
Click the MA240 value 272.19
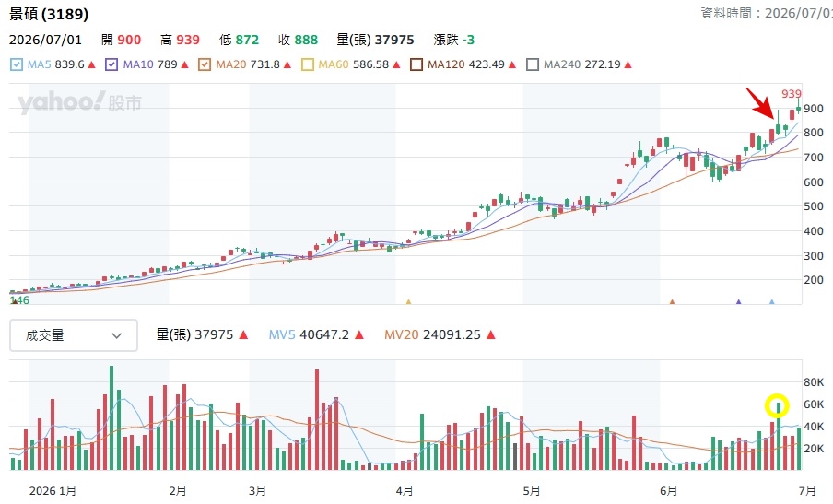coord(603,64)
